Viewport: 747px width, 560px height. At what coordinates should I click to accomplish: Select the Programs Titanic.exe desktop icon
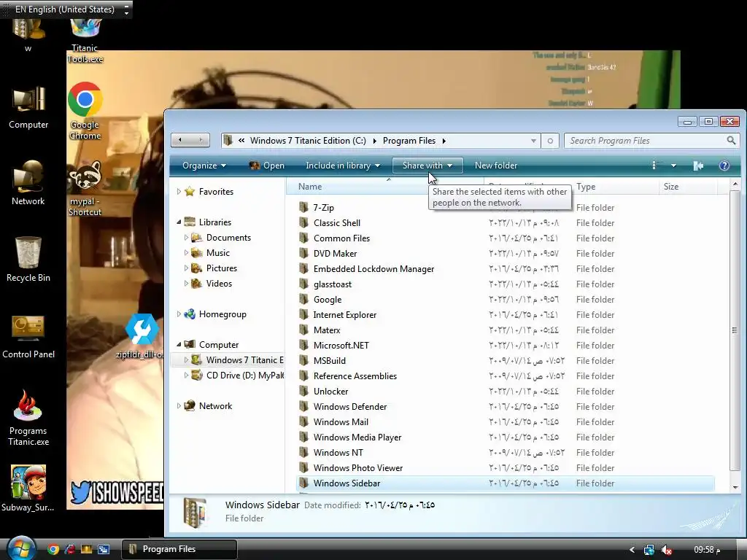point(28,418)
